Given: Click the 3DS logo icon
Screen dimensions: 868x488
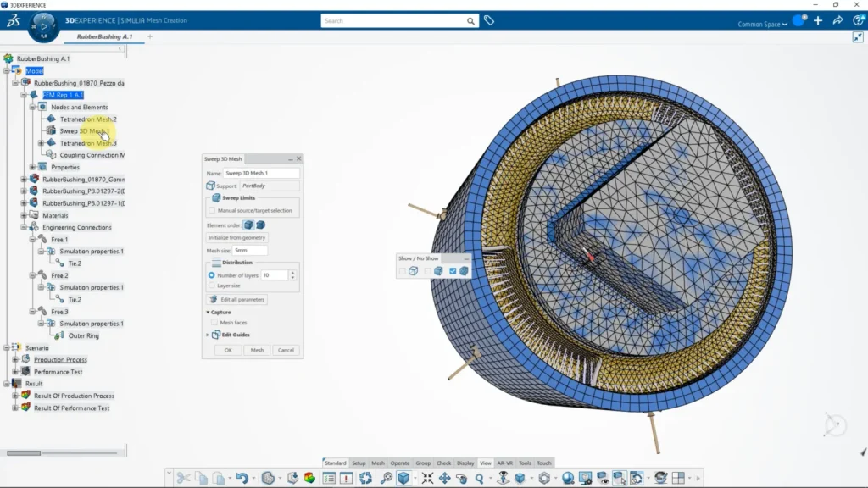Looking at the screenshot, I should click(x=14, y=20).
